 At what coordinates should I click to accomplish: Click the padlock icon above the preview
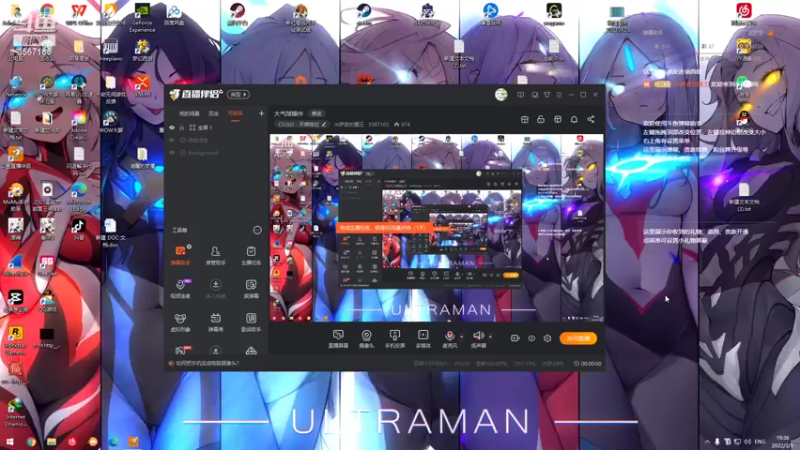(x=541, y=119)
